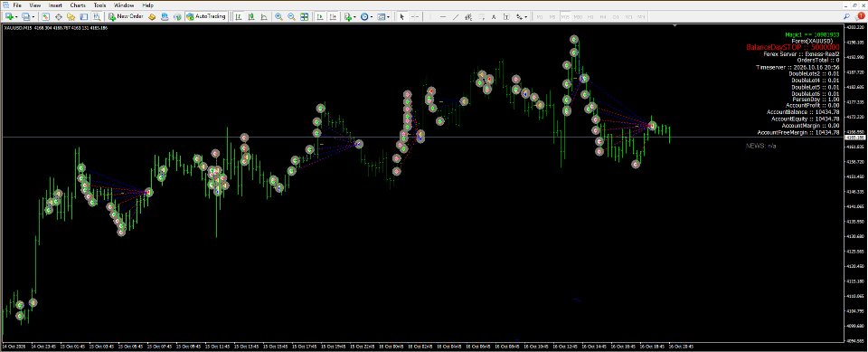868x352 pixels.
Task: Click the Timeserver line on chart
Action: click(797, 67)
